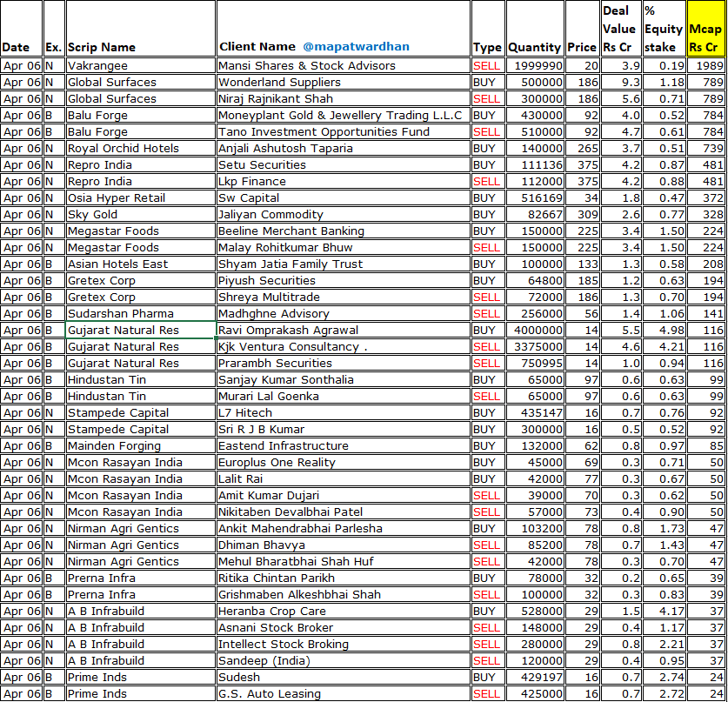Screen dimensions: 728x702
Task: Click Royal Orchid Hotels scrip cell
Action: coord(141,148)
